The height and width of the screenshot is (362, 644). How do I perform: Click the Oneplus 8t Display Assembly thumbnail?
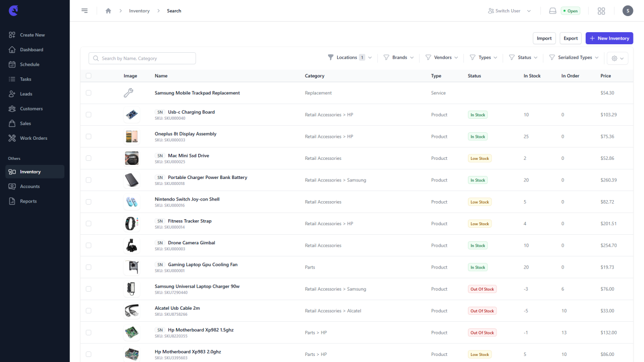pyautogui.click(x=132, y=136)
